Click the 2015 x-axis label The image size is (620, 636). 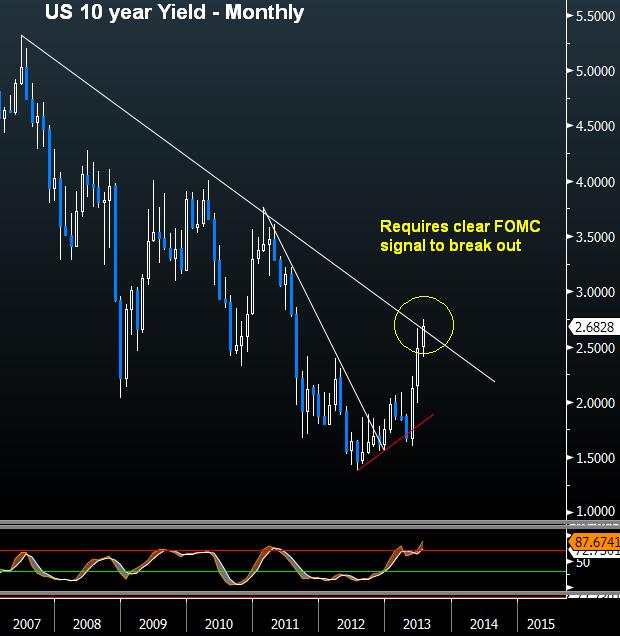541,624
